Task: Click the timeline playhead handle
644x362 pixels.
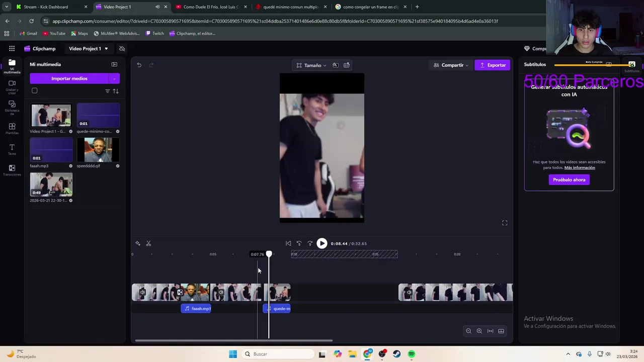Action: click(x=269, y=254)
